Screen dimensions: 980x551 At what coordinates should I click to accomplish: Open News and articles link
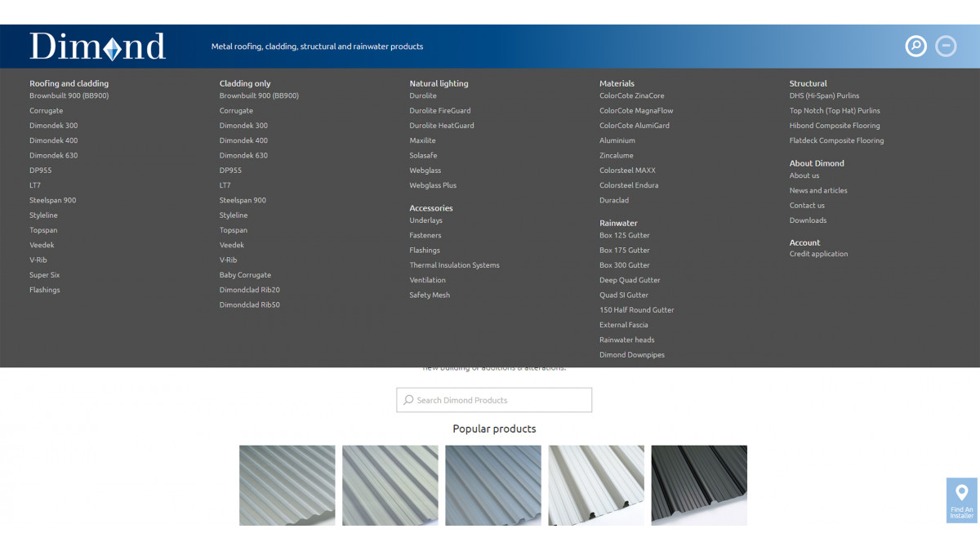point(818,190)
